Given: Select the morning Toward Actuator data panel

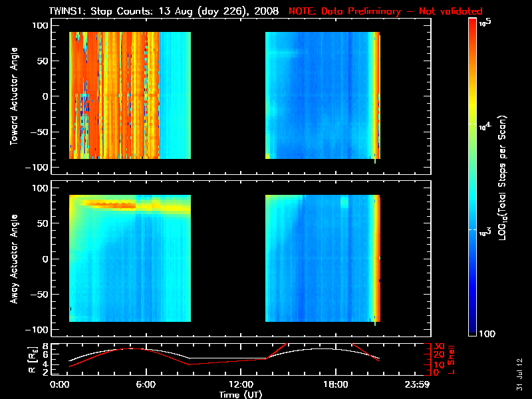Looking at the screenshot, I should point(130,95).
